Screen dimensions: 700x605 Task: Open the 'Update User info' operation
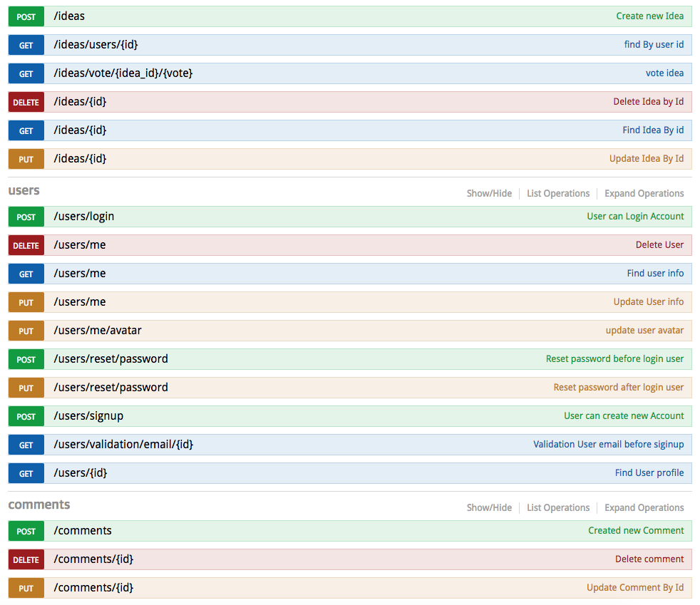click(x=648, y=302)
